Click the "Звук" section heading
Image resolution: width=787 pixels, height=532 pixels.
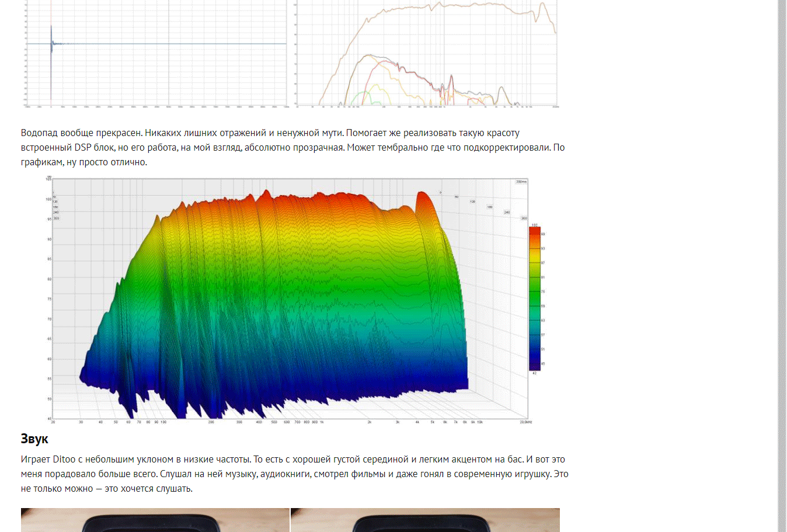(x=34, y=439)
